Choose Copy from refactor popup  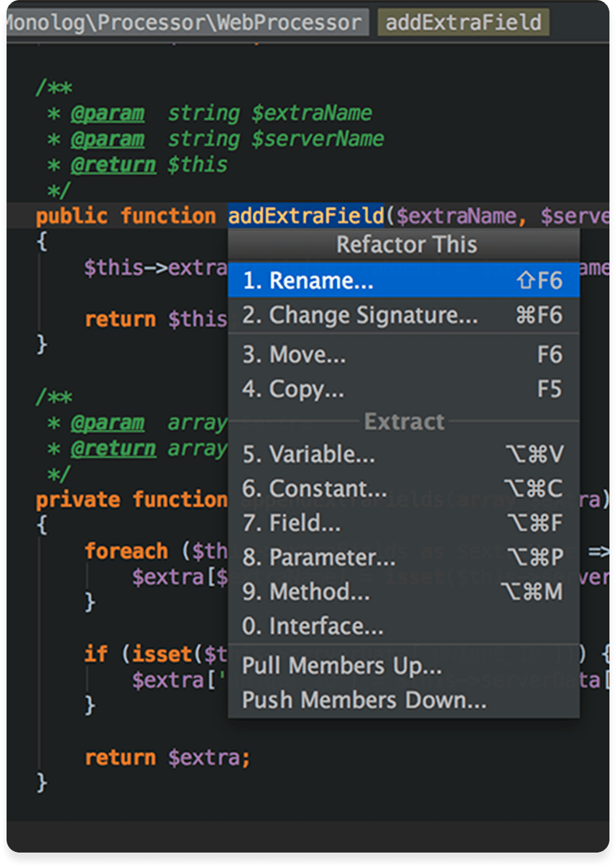404,389
